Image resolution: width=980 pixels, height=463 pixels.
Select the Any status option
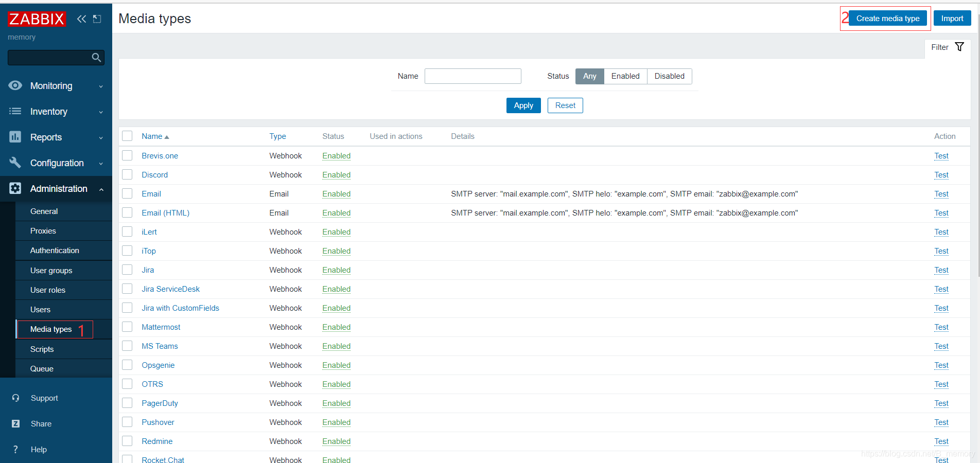point(590,76)
